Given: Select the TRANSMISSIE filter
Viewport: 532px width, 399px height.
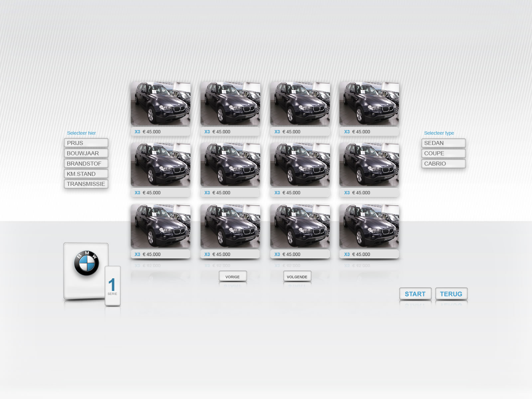Looking at the screenshot, I should tap(86, 184).
